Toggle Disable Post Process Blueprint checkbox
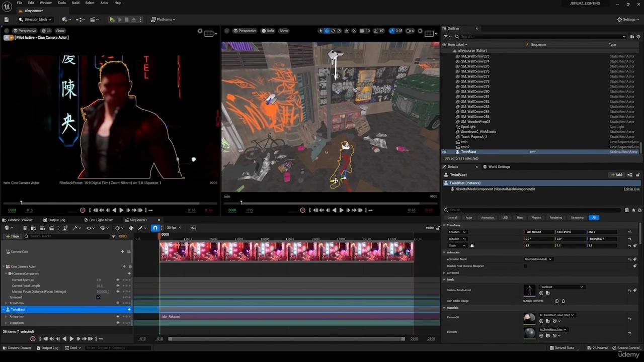The height and width of the screenshot is (362, 644). click(526, 266)
